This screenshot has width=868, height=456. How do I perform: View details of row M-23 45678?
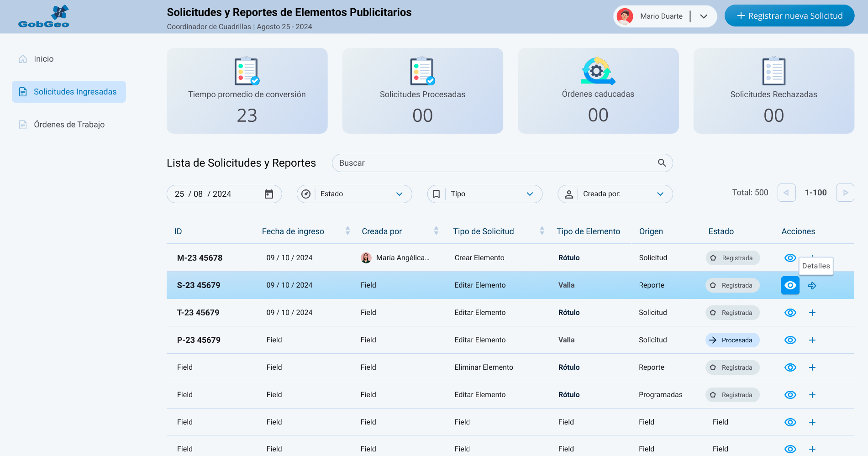pyautogui.click(x=790, y=258)
